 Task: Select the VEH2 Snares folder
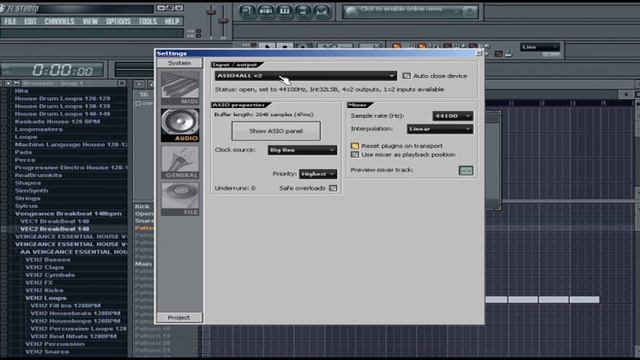47,351
